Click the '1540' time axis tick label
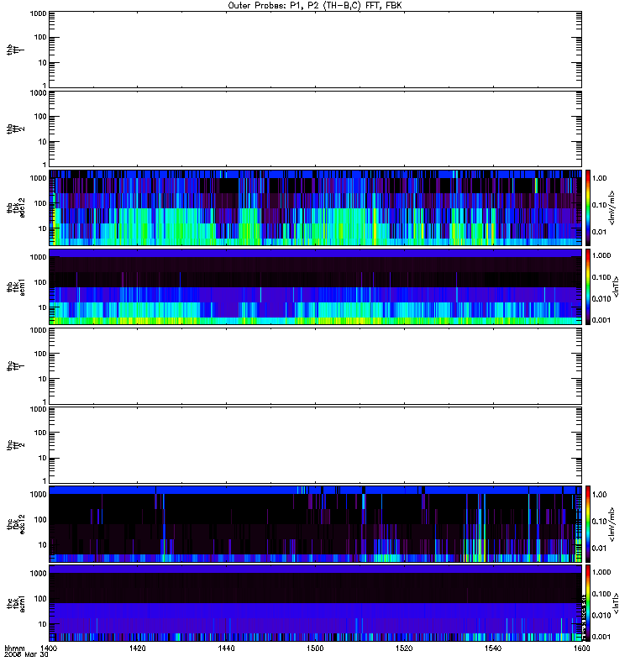 click(493, 648)
